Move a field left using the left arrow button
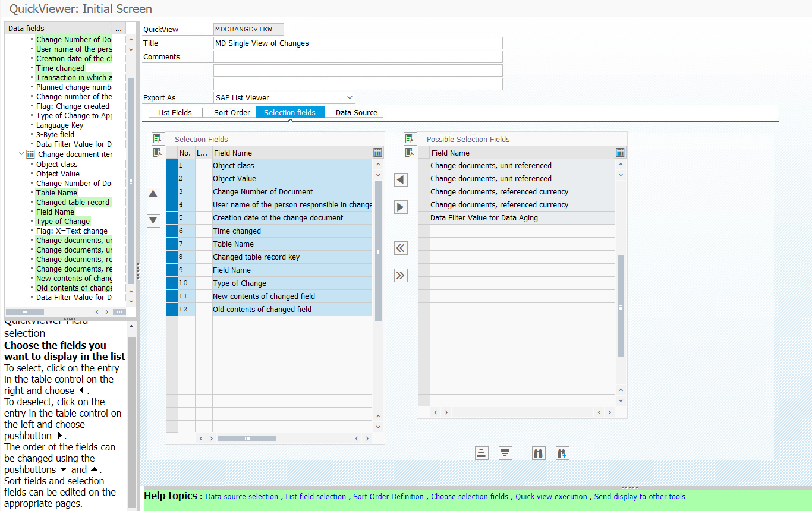Image resolution: width=812 pixels, height=511 pixels. [x=401, y=179]
